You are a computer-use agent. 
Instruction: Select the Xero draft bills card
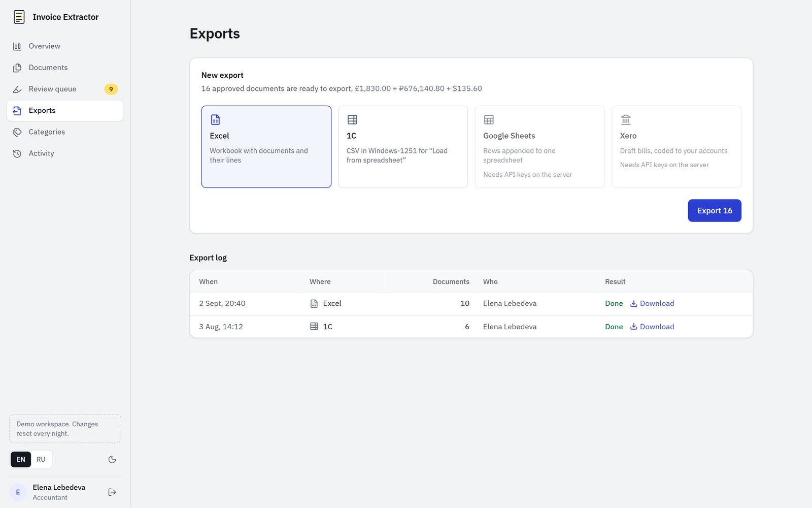(676, 147)
